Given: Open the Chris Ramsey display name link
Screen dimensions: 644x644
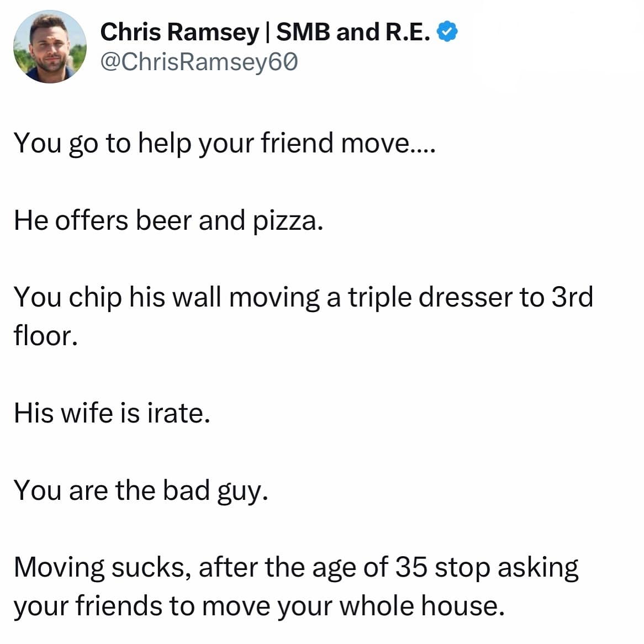Looking at the screenshot, I should [x=179, y=32].
